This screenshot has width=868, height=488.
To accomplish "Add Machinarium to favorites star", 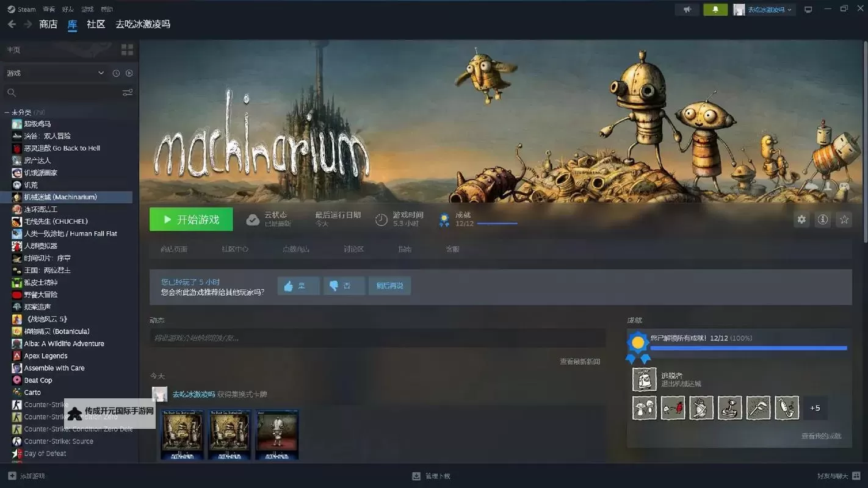I will pyautogui.click(x=844, y=220).
